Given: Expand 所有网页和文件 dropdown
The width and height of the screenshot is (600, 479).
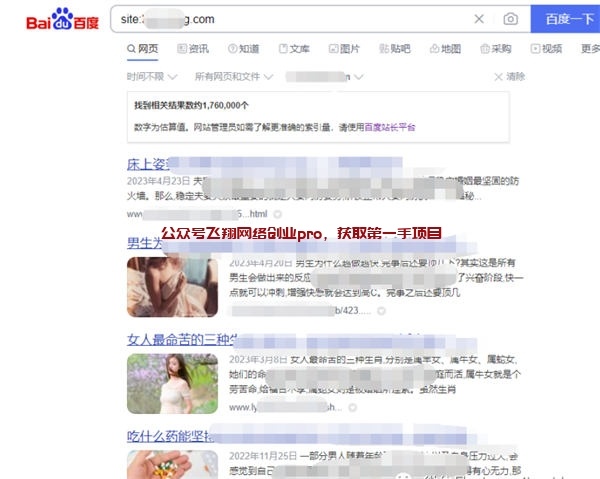Looking at the screenshot, I should point(234,77).
